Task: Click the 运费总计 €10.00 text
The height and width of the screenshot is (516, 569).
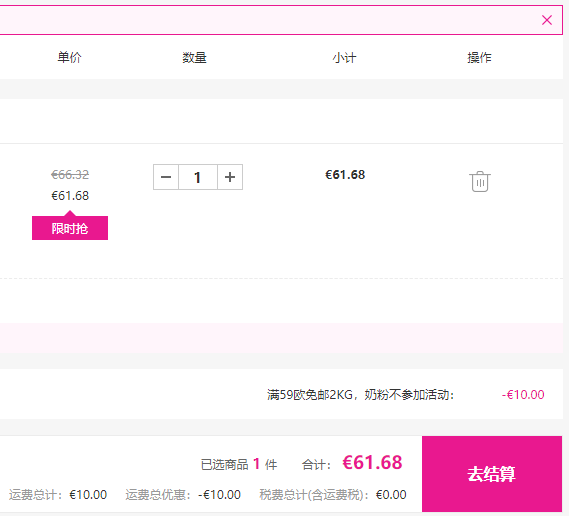Action: (x=58, y=495)
